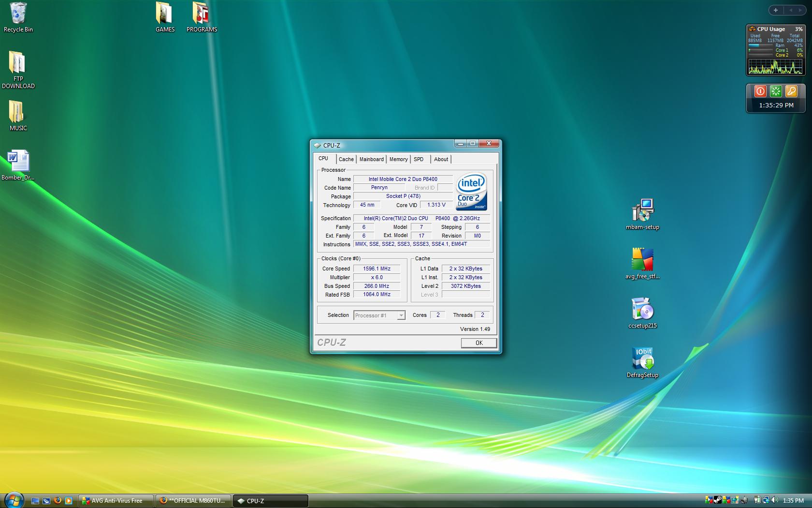The width and height of the screenshot is (812, 508).
Task: Launch Firefox from Quick Launch
Action: pos(58,501)
